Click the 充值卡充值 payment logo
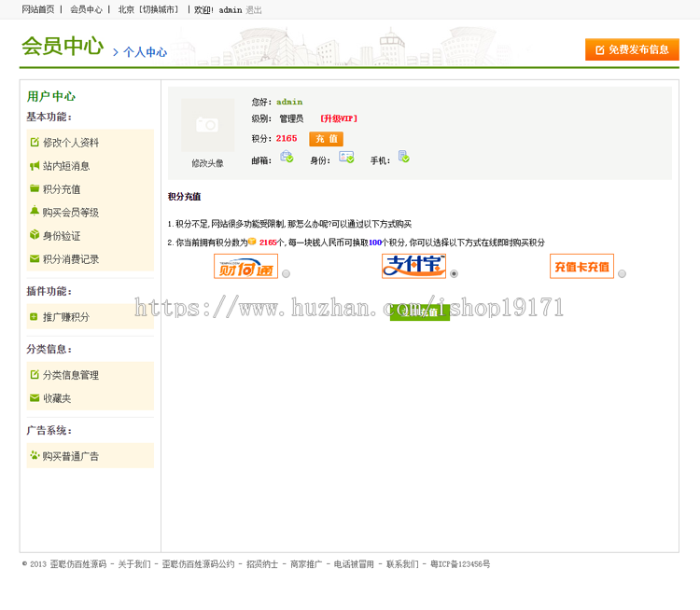 coord(581,266)
